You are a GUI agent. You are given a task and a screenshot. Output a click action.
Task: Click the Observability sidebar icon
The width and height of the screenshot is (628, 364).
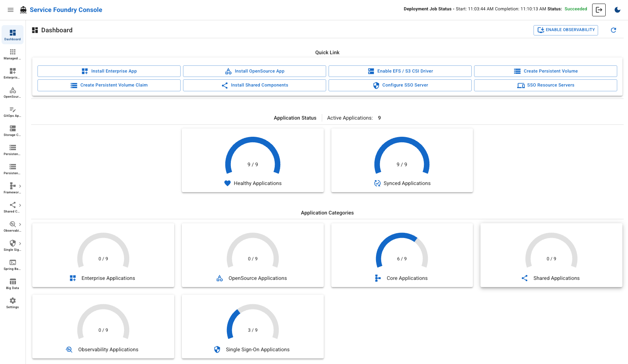click(13, 224)
